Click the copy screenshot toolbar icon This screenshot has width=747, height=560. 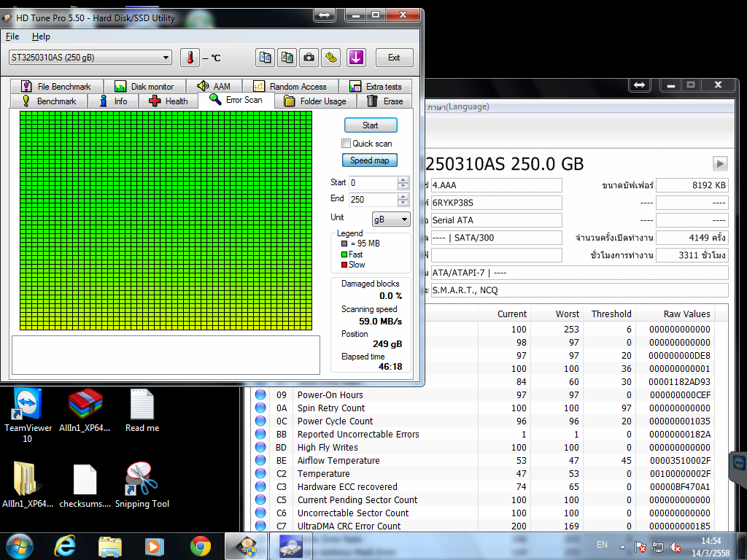click(287, 58)
